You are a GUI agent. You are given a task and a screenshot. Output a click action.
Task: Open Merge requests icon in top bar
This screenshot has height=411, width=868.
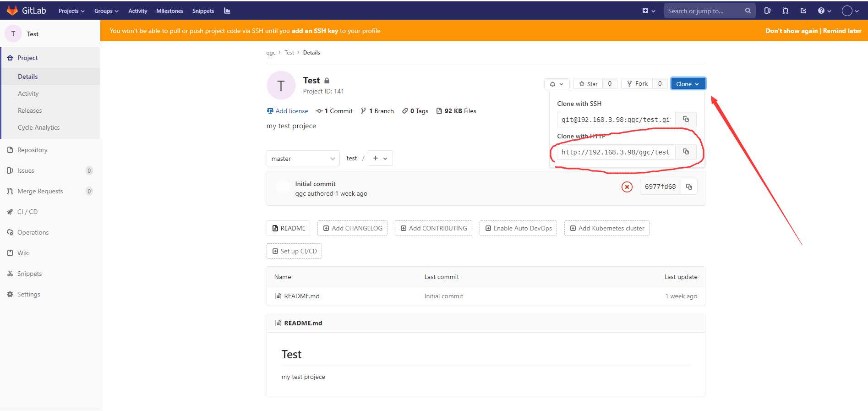pyautogui.click(x=785, y=11)
